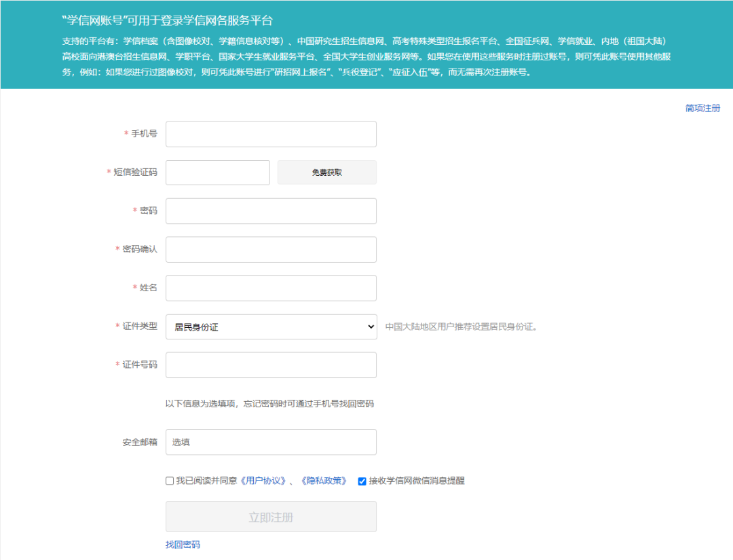This screenshot has width=733, height=560.
Task: Click the 姓名 name input field
Action: pos(271,288)
